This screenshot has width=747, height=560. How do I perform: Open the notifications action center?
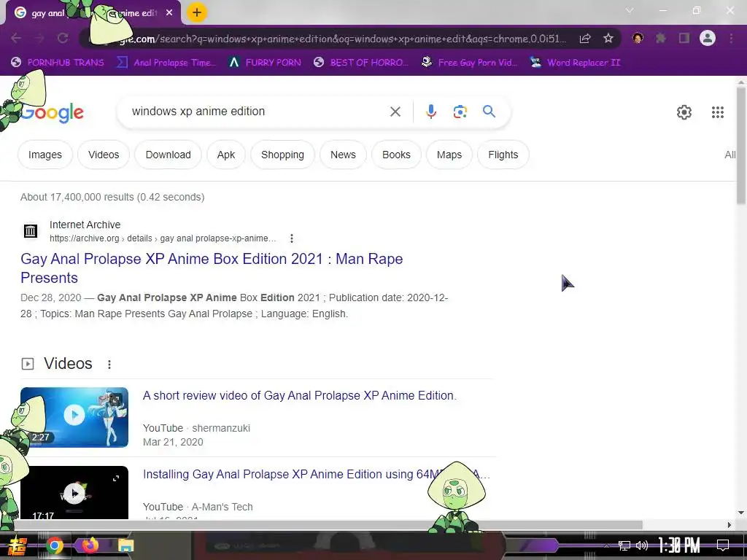(723, 545)
